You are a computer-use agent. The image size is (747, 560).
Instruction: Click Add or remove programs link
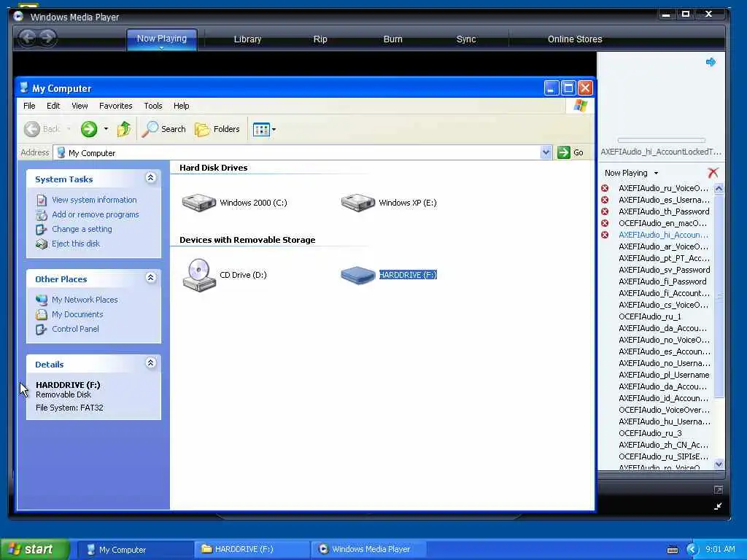click(96, 215)
